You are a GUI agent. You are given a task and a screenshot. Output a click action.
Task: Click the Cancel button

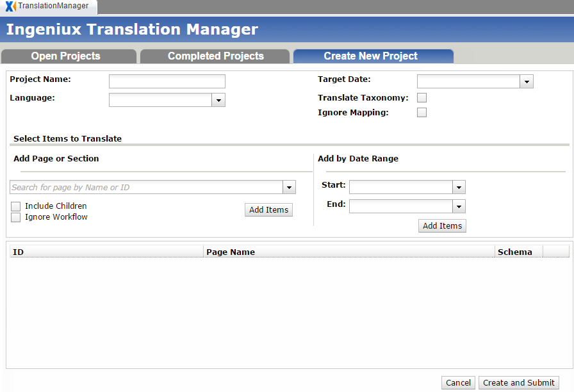458,383
